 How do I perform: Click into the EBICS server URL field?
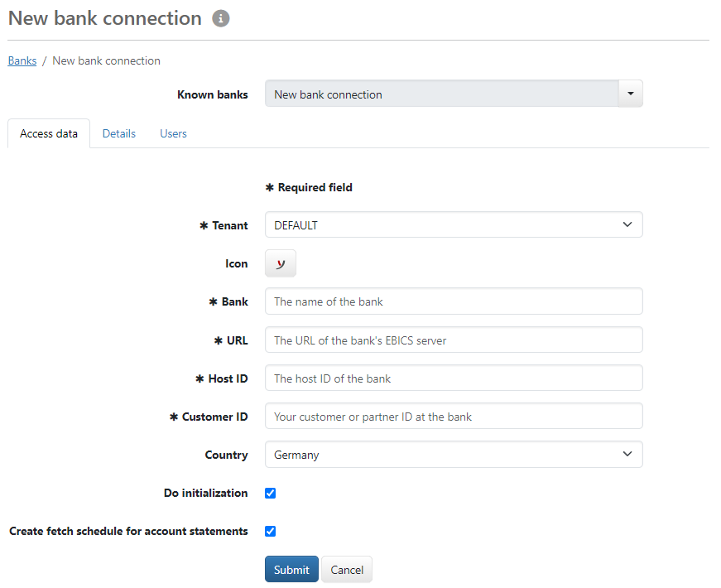click(x=453, y=340)
